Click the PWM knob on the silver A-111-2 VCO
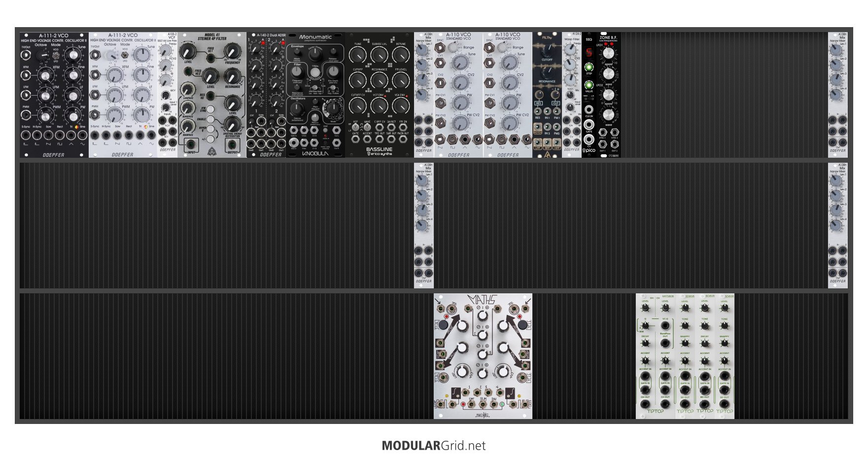 point(114,115)
